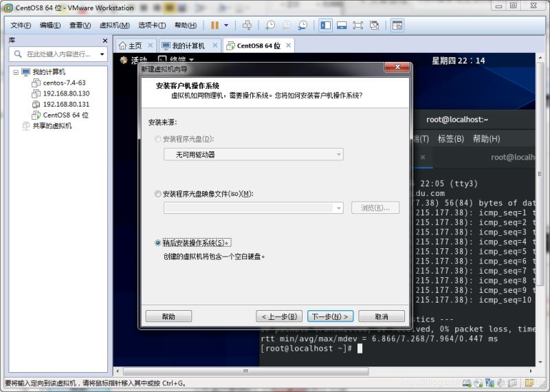Click the hard disk status bar icon
The image size is (550, 392).
[x=467, y=383]
